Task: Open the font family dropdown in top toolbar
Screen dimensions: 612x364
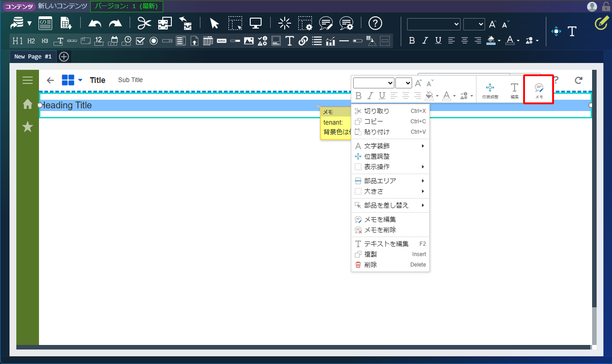Action: (x=433, y=24)
